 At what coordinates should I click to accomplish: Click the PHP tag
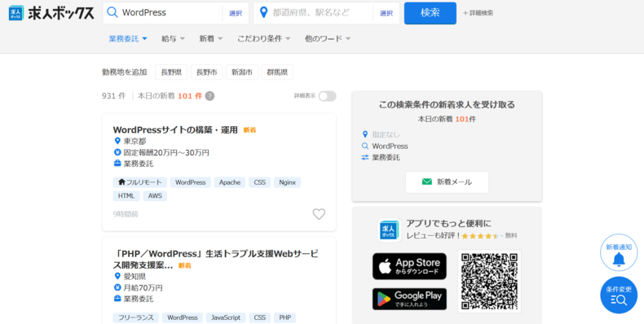pos(285,317)
